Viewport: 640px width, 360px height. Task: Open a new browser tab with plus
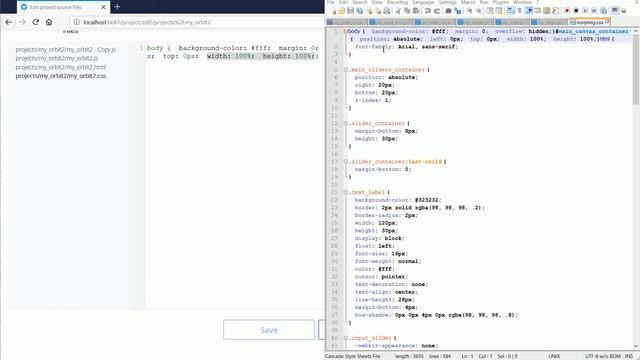tap(117, 7)
